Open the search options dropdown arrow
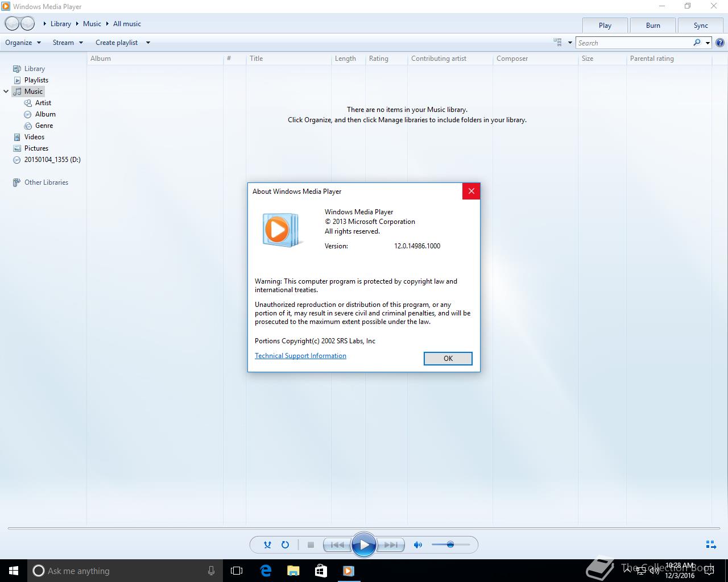This screenshot has height=582, width=728. pos(708,43)
